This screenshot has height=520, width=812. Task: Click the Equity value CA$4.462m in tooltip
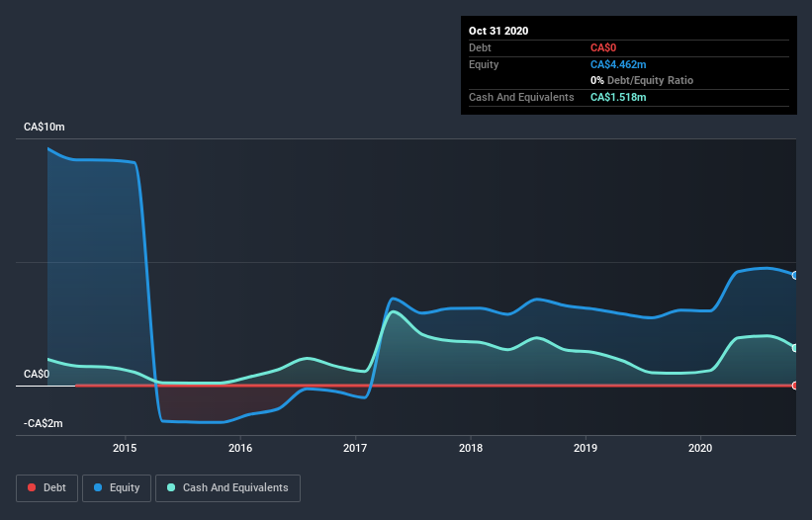[618, 64]
